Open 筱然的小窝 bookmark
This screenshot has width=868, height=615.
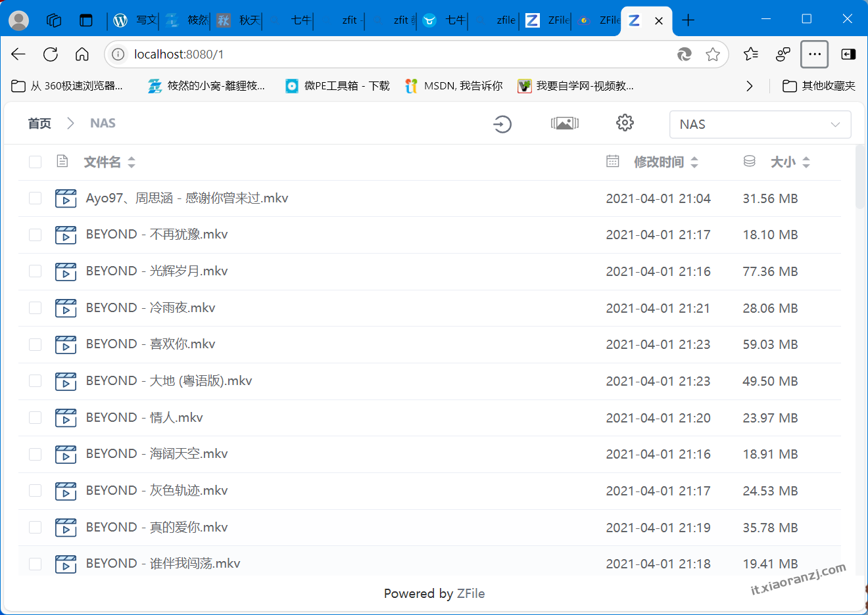(x=206, y=86)
